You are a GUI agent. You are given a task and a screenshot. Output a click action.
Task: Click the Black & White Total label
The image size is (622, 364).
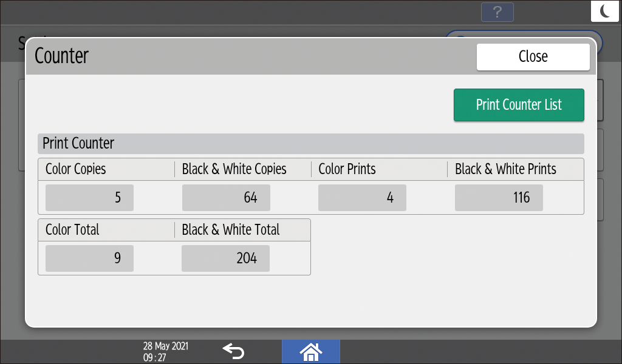231,230
